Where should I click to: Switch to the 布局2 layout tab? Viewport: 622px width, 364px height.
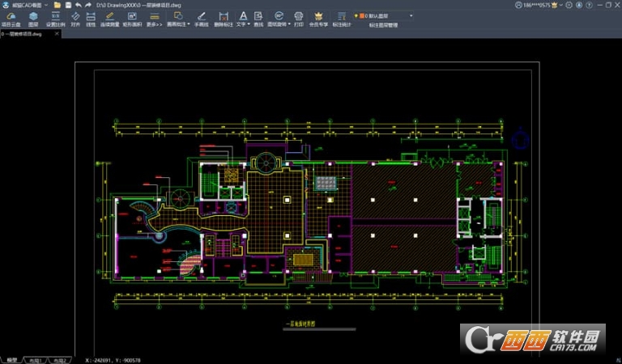pyautogui.click(x=60, y=360)
